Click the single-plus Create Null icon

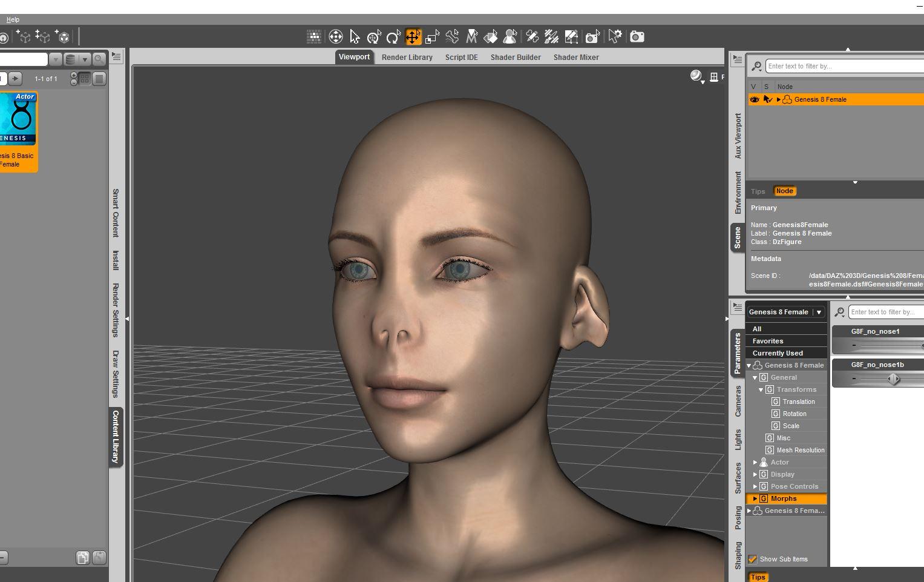(23, 37)
